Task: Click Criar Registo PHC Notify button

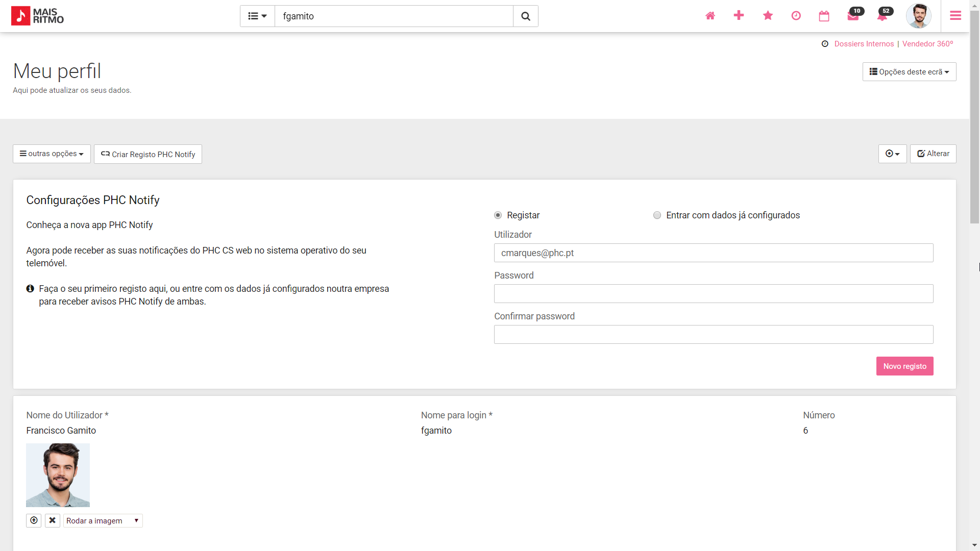Action: click(148, 154)
